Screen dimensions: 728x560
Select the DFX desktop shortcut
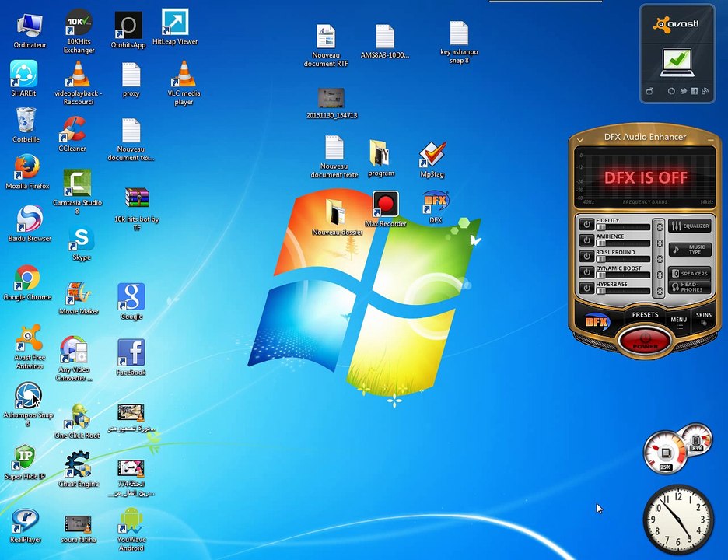436,208
